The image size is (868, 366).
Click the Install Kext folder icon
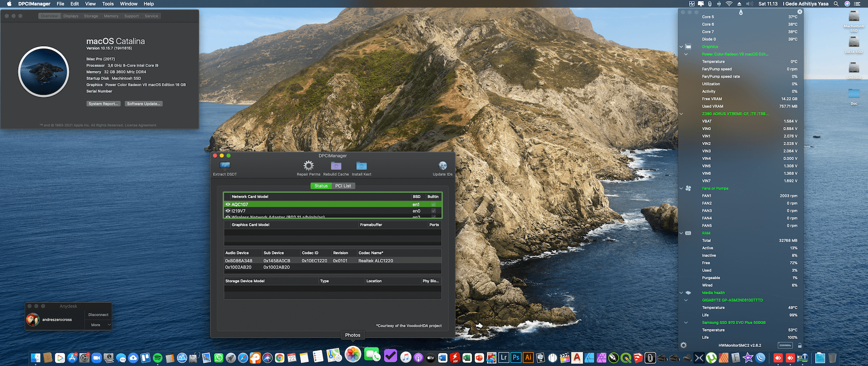coord(361,166)
